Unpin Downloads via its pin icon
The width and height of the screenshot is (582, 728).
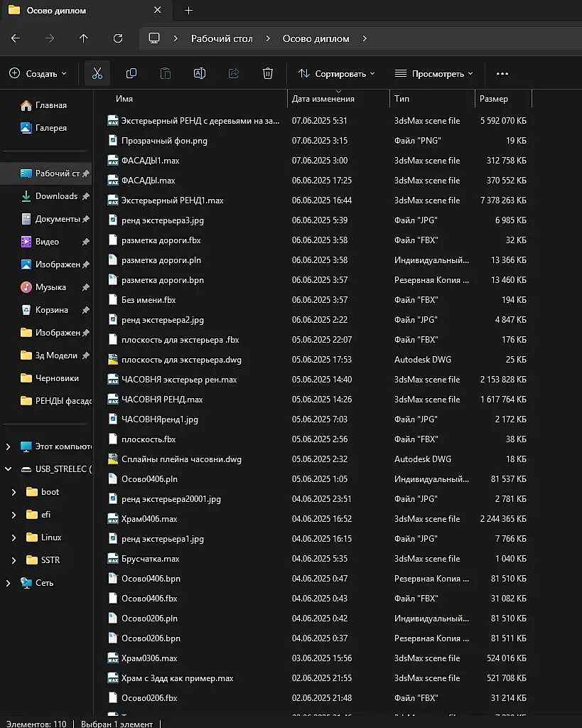pos(86,196)
